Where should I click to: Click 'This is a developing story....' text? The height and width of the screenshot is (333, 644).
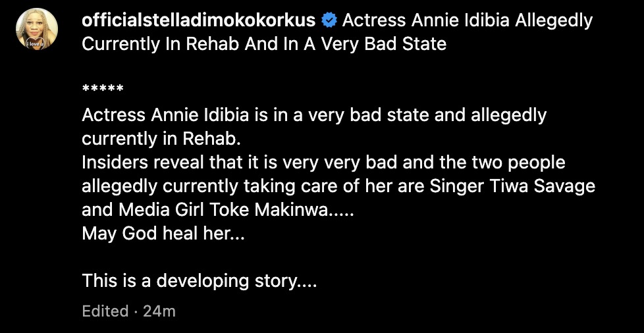click(x=200, y=281)
